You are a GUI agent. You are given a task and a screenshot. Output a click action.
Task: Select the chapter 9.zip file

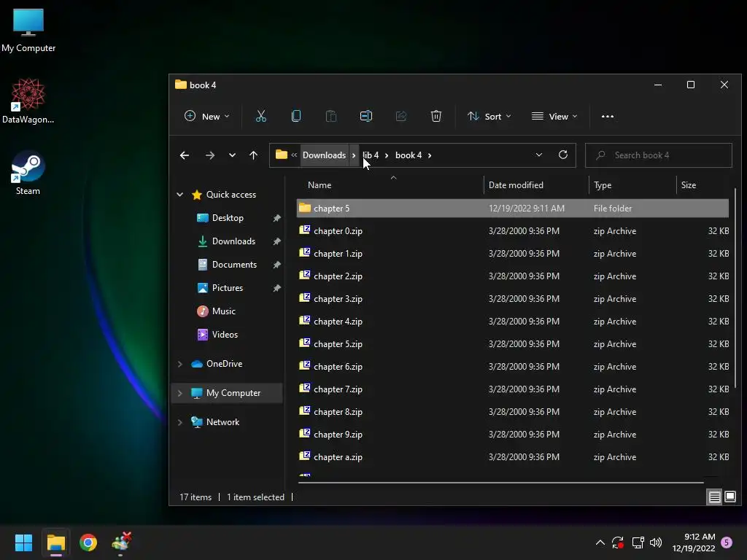[x=513, y=435]
